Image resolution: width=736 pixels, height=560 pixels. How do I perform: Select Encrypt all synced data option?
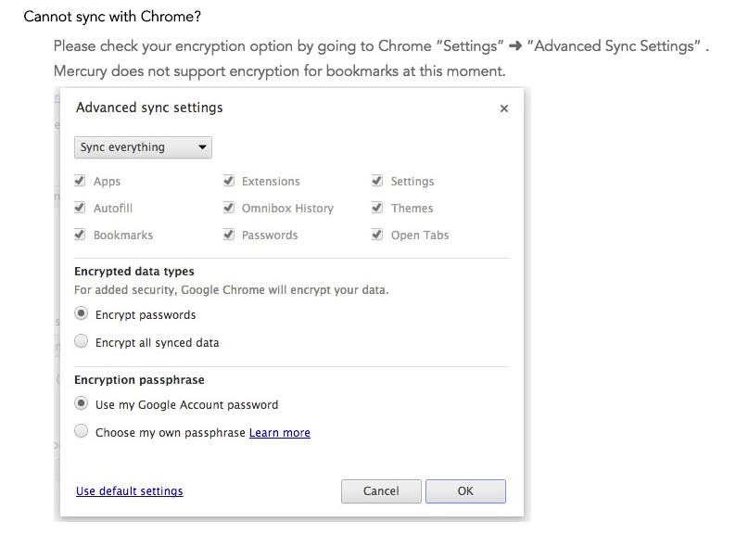[82, 342]
